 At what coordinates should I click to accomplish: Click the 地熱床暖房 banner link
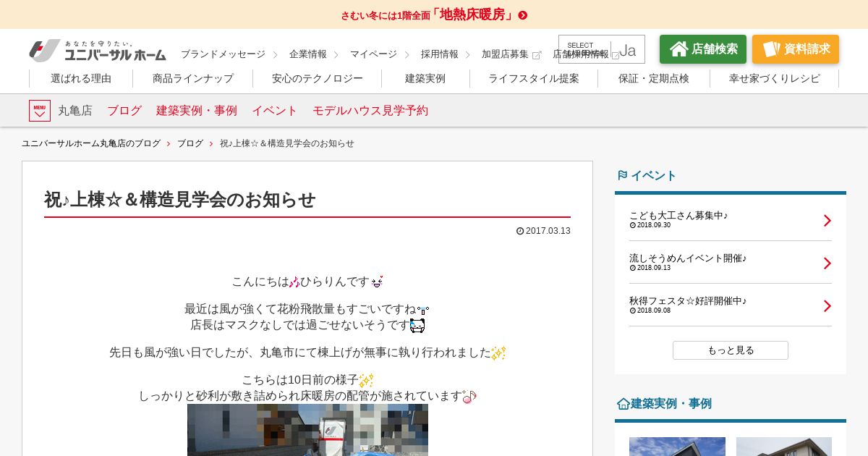coord(434,15)
